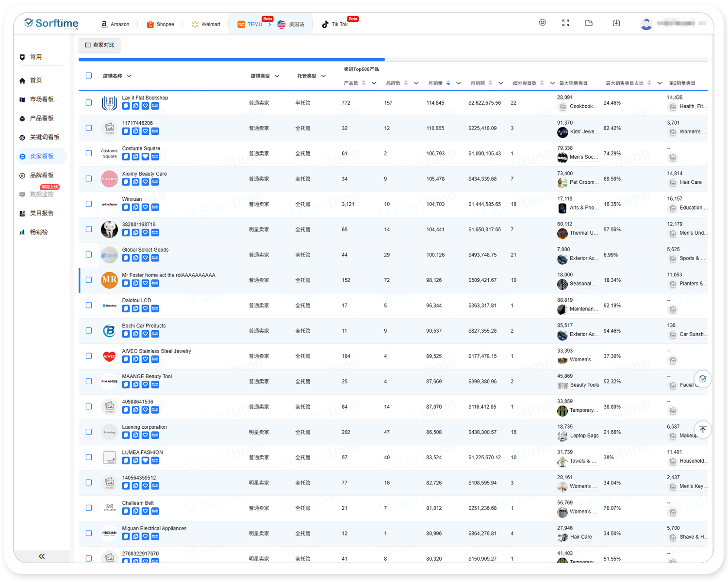Open the 托管类型 filter dropdown
Image resolution: width=728 pixels, height=582 pixels.
[x=323, y=76]
